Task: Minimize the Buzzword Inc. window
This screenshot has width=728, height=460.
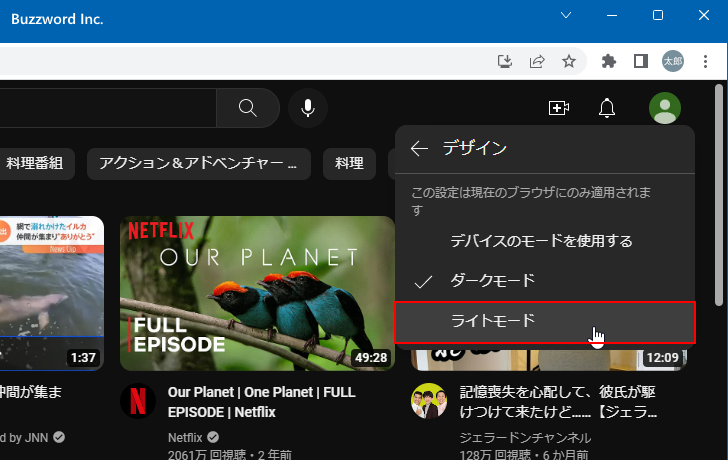Action: coord(612,15)
